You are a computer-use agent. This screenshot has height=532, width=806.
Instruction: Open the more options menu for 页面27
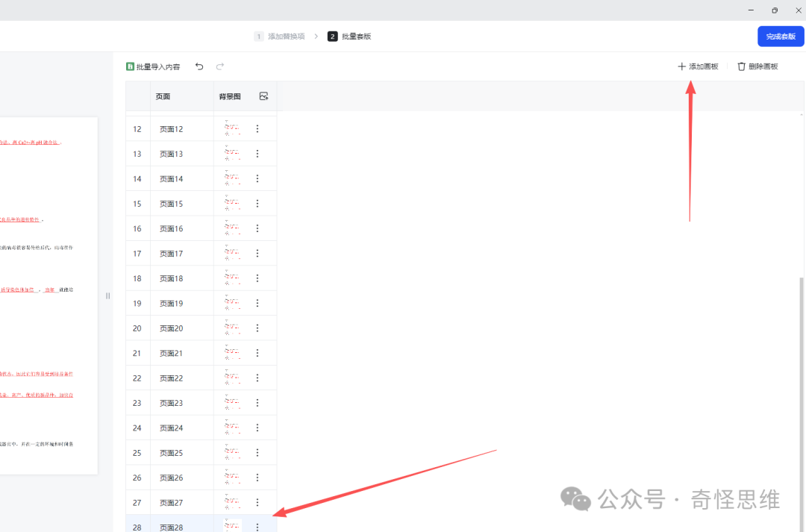point(257,503)
